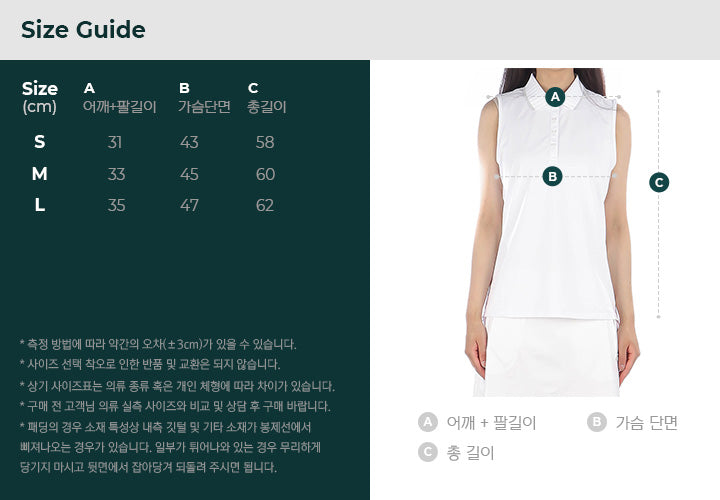This screenshot has height=500, width=720.
Task: Click column header B 가슴단면
Action: 204,98
